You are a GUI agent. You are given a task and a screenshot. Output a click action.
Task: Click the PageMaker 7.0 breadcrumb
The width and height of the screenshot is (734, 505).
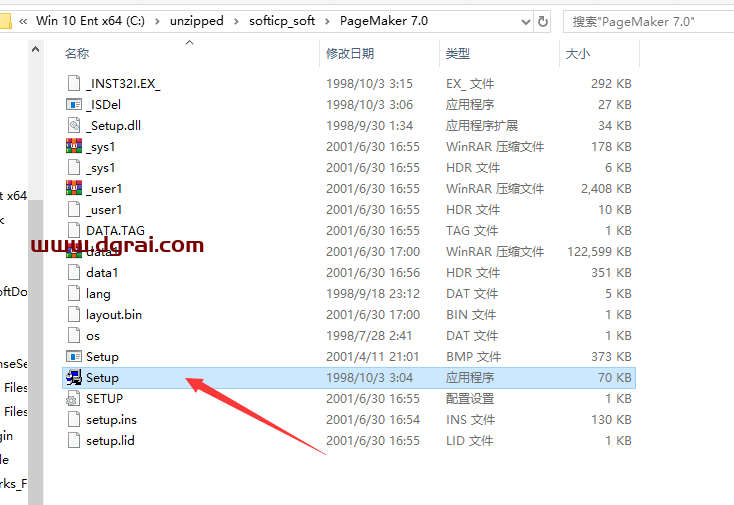pos(384,21)
